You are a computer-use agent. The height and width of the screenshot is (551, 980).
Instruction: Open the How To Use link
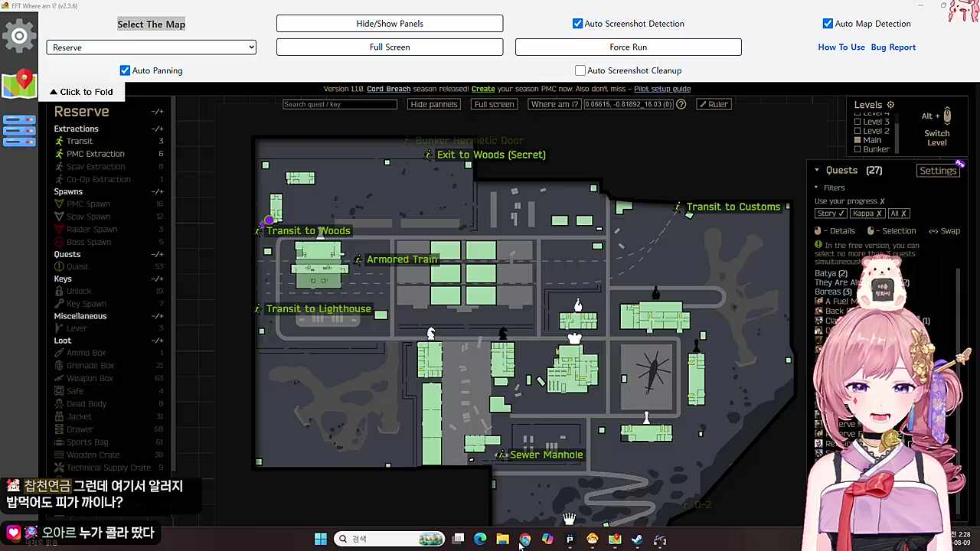[x=841, y=47]
